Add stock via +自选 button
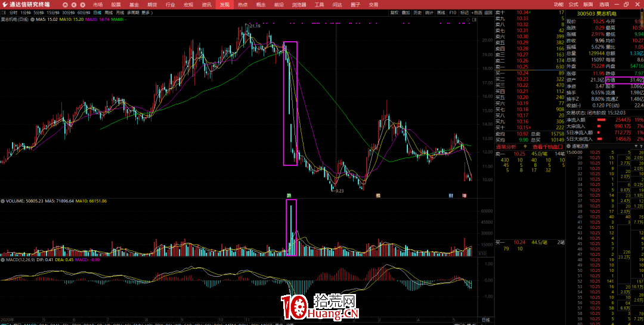Screen dimensions: 644x325 point(477,13)
